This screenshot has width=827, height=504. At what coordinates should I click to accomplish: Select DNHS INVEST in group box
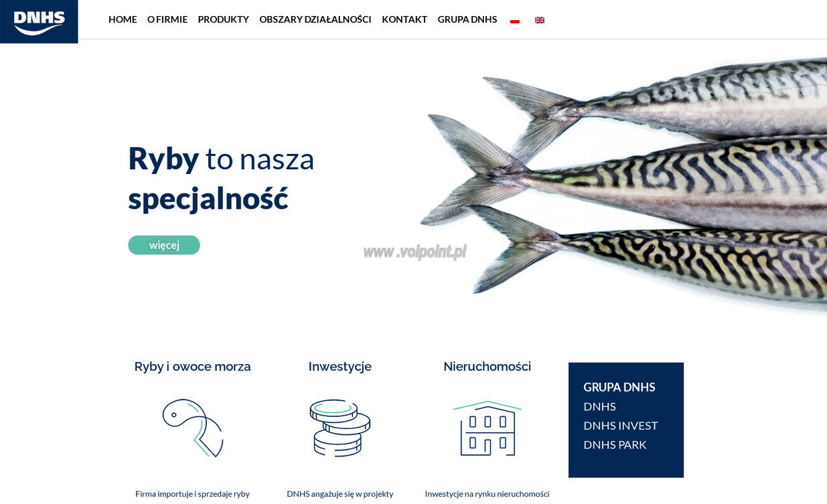click(x=621, y=426)
